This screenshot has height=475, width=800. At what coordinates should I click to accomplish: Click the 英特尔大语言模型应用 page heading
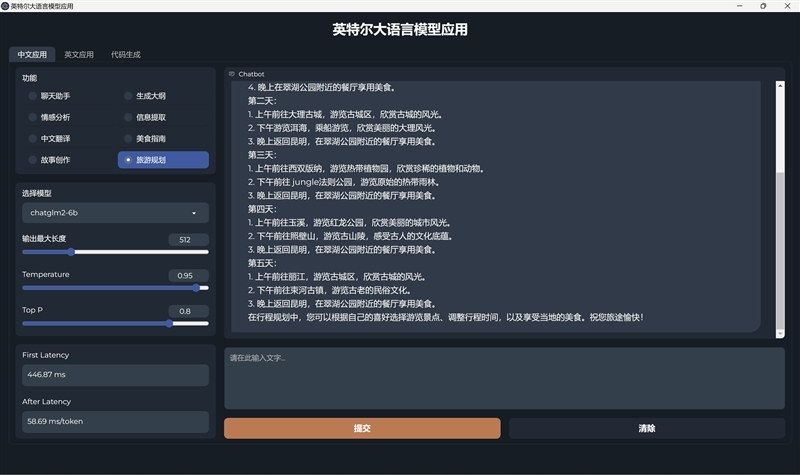coord(400,30)
